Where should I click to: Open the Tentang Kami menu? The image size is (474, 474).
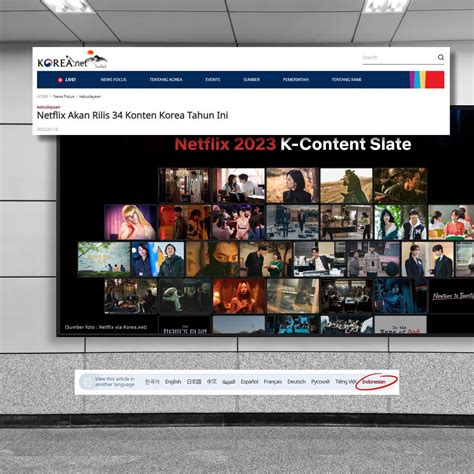(x=347, y=80)
